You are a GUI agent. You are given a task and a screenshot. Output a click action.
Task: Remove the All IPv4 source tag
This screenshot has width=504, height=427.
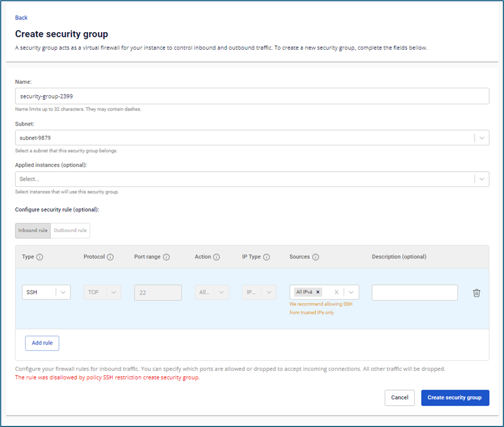tap(318, 292)
